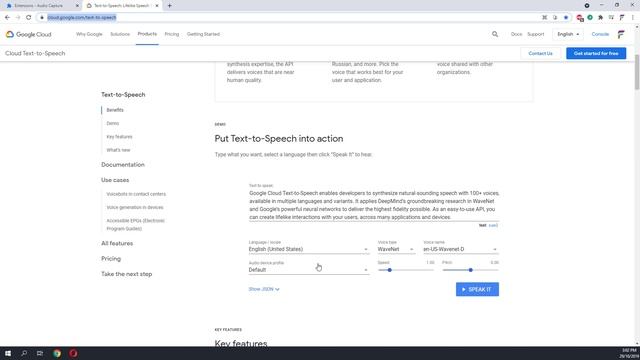Open Take the next step section
640x360 pixels.
coord(127,274)
